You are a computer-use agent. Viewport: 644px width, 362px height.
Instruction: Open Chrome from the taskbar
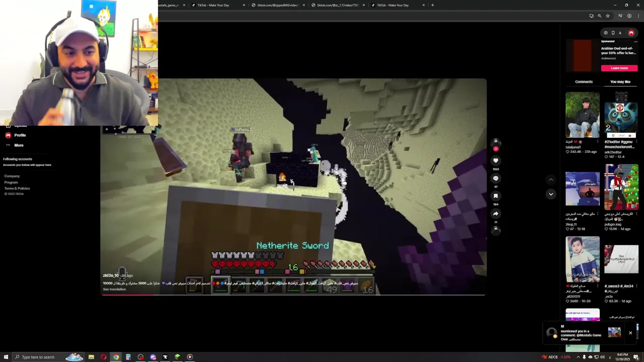coord(116,357)
